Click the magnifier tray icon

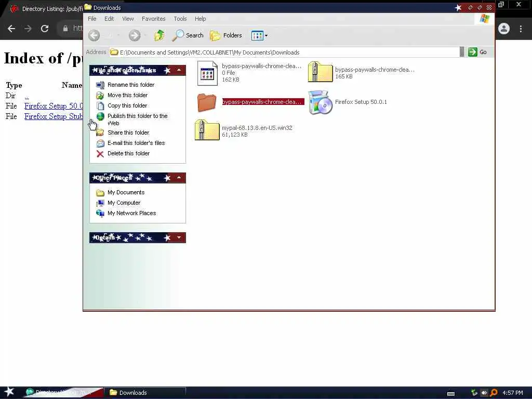[x=494, y=393]
